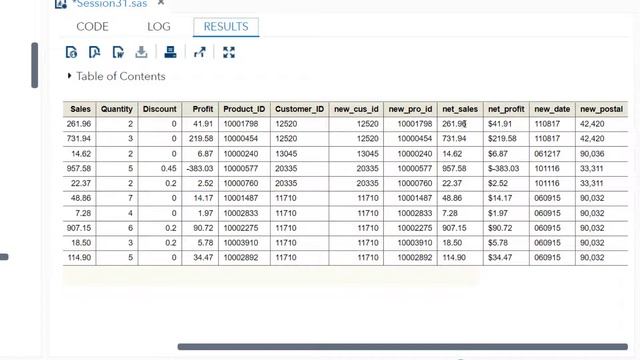Select the Session31.sas program tab
640x360 pixels.
[111, 4]
